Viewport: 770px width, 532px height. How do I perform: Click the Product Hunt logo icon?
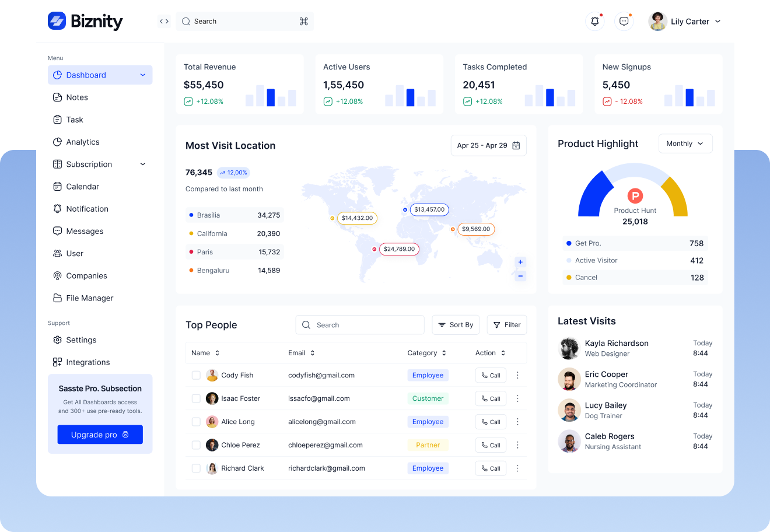tap(635, 197)
